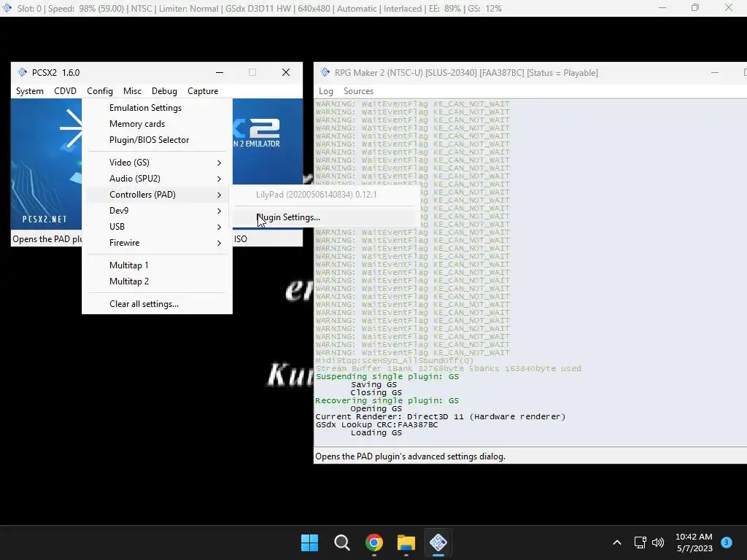The height and width of the screenshot is (560, 747).
Task: Open the Windows Start menu
Action: pyautogui.click(x=309, y=542)
